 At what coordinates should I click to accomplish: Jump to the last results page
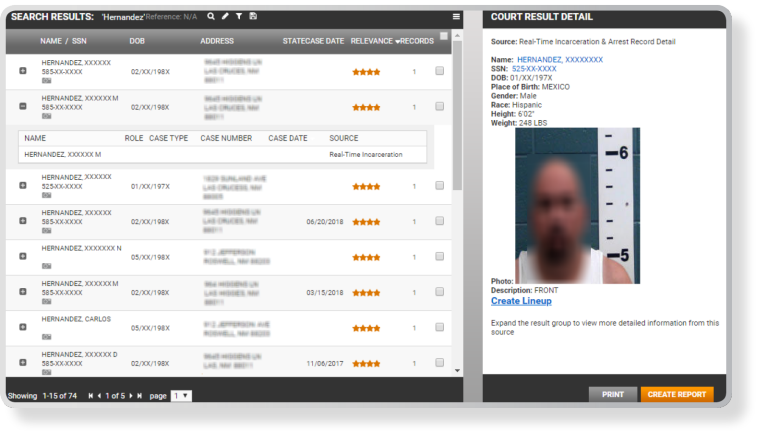[x=140, y=396]
